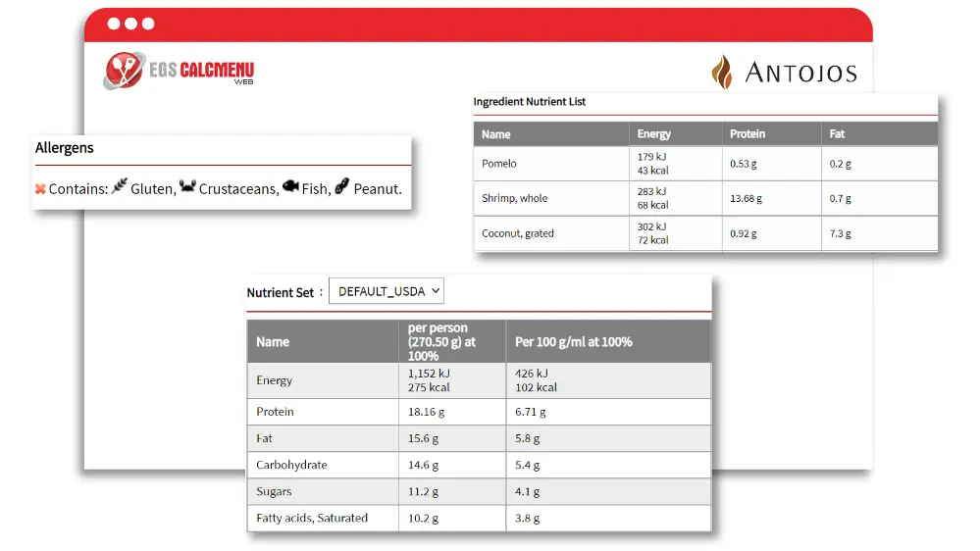Viewport: 980px width, 551px height.
Task: Click the Fat column header in ingredient table
Action: click(x=837, y=133)
